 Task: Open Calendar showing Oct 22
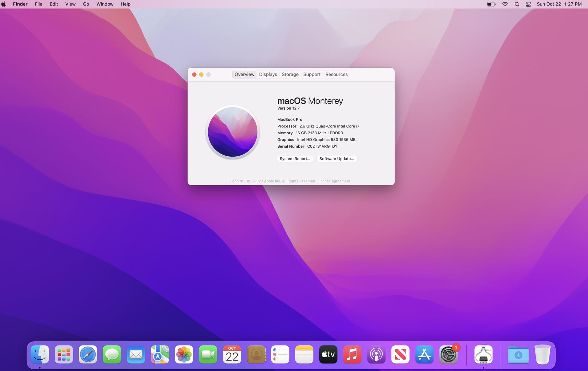tap(232, 355)
